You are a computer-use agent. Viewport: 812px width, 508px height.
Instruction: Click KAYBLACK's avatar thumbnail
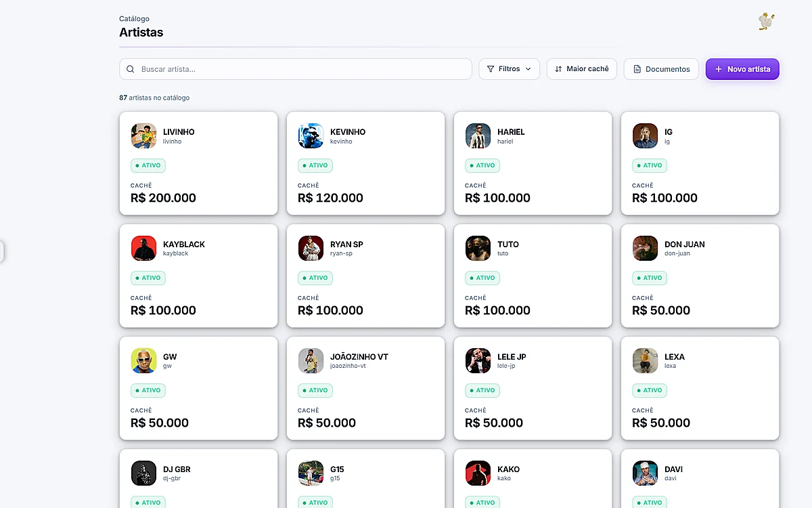coord(143,248)
